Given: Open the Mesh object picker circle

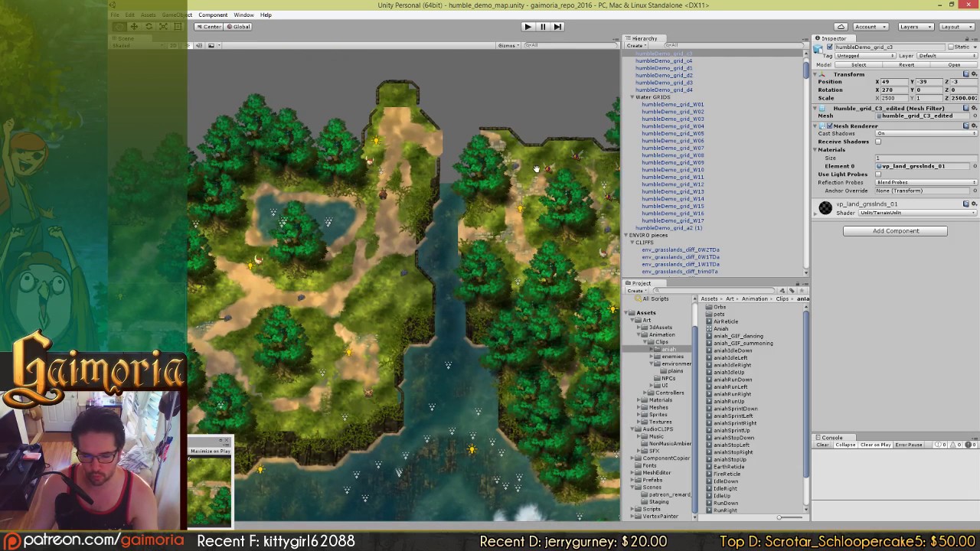Looking at the screenshot, I should tap(974, 116).
